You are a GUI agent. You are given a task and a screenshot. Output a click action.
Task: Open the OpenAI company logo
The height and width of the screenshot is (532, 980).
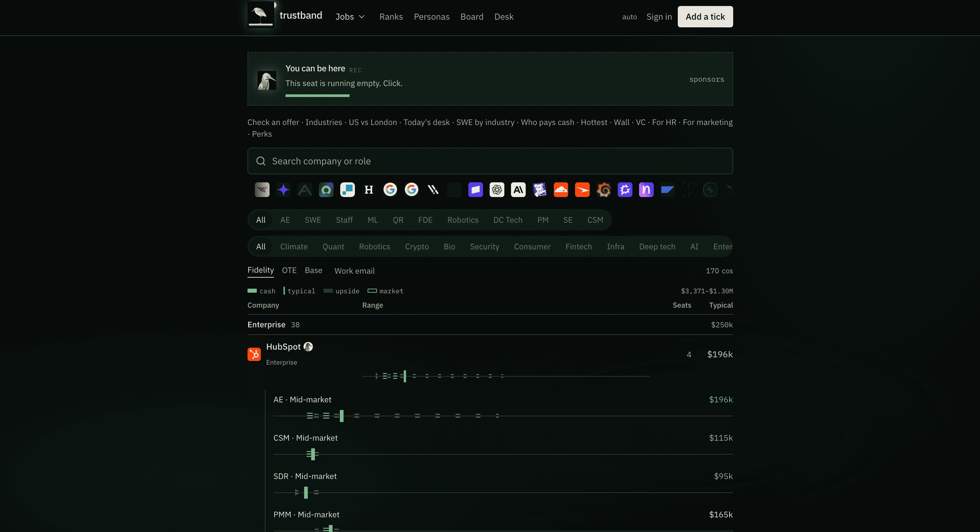[x=497, y=189]
